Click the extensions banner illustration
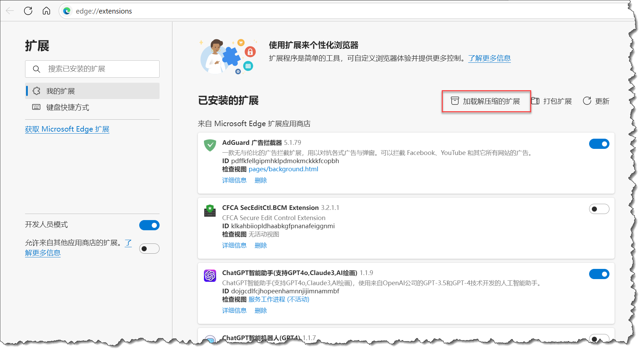 pos(228,57)
